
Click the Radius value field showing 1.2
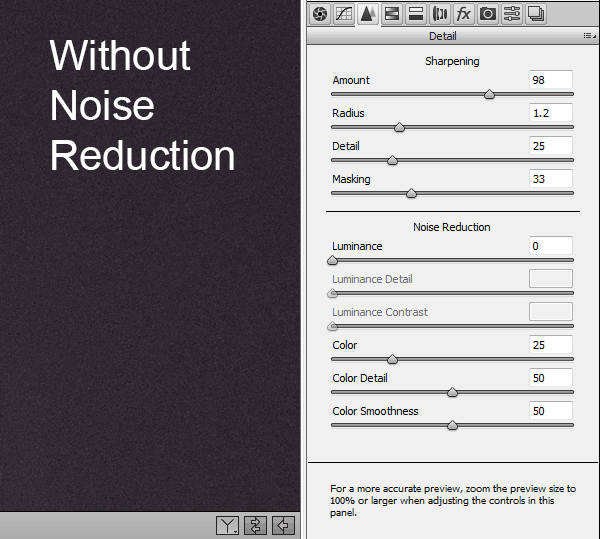(x=551, y=113)
